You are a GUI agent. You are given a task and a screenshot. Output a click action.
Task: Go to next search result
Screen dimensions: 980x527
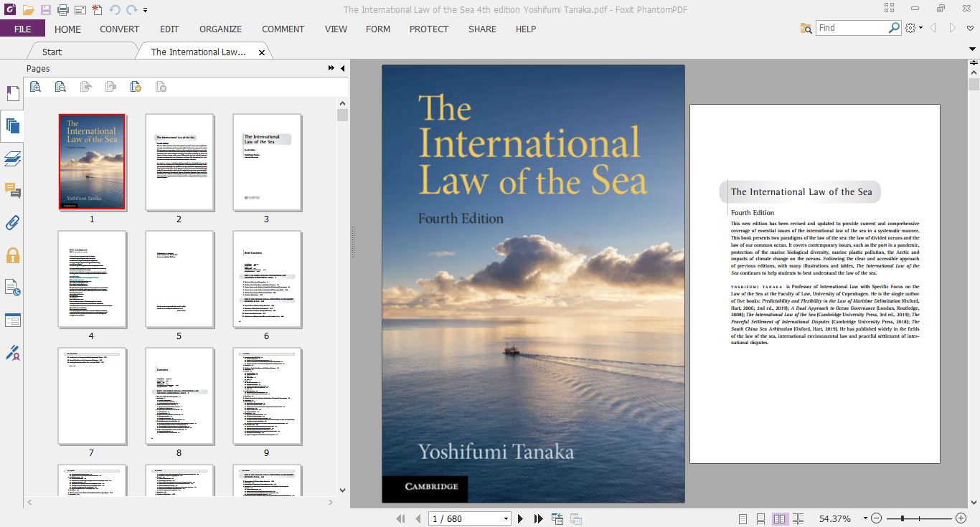pyautogui.click(x=953, y=28)
